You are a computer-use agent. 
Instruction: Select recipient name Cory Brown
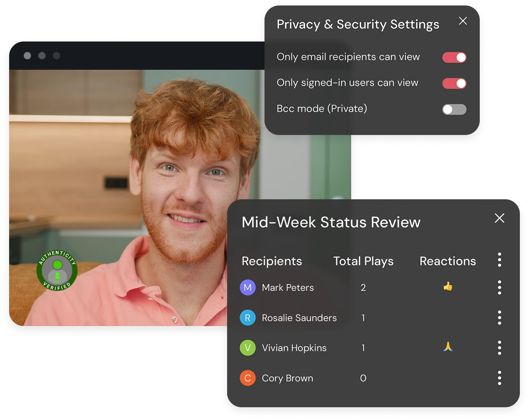[287, 378]
